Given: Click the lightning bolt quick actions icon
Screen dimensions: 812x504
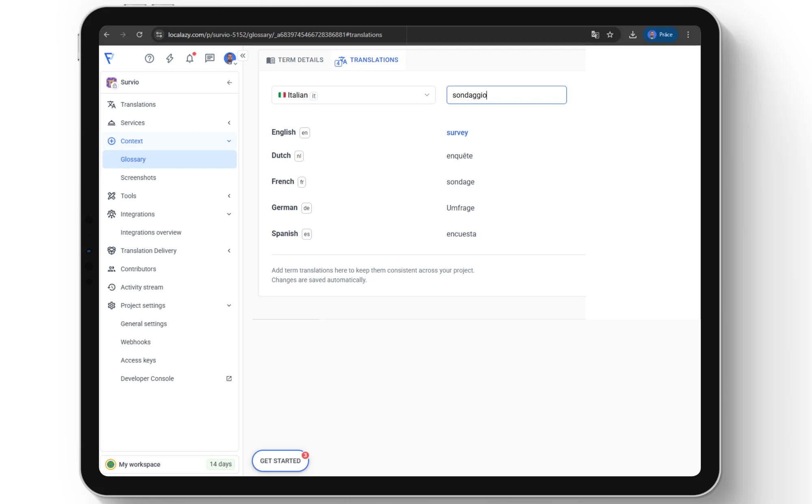Looking at the screenshot, I should [170, 58].
